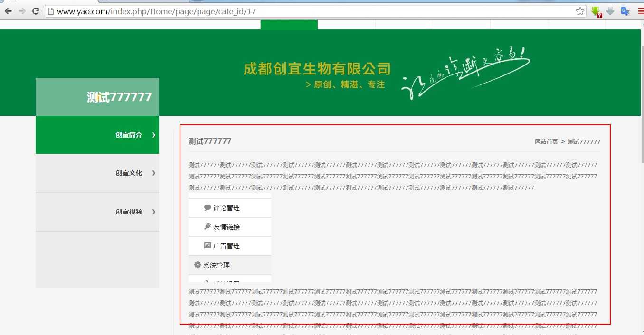Select the gear icon beside 系统管理

pos(198,265)
